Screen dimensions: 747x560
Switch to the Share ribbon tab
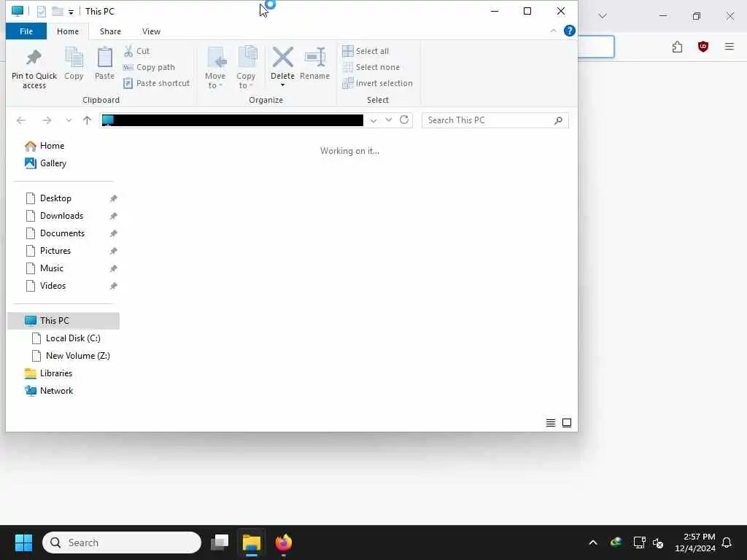[110, 31]
